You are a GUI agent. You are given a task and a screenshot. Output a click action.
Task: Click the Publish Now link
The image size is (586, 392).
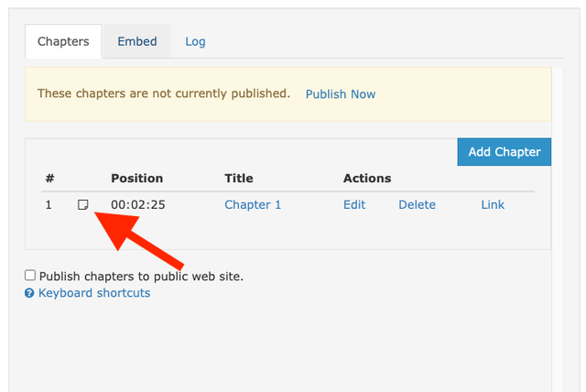(x=341, y=94)
